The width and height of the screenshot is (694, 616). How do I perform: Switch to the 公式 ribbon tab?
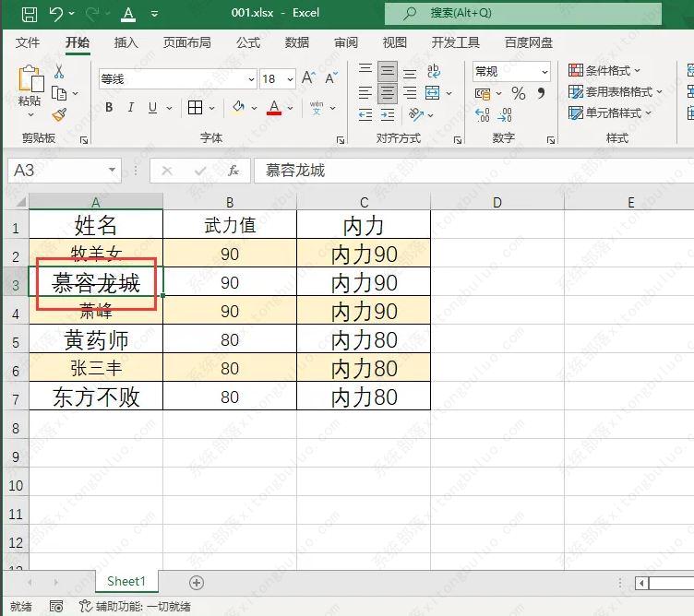247,42
